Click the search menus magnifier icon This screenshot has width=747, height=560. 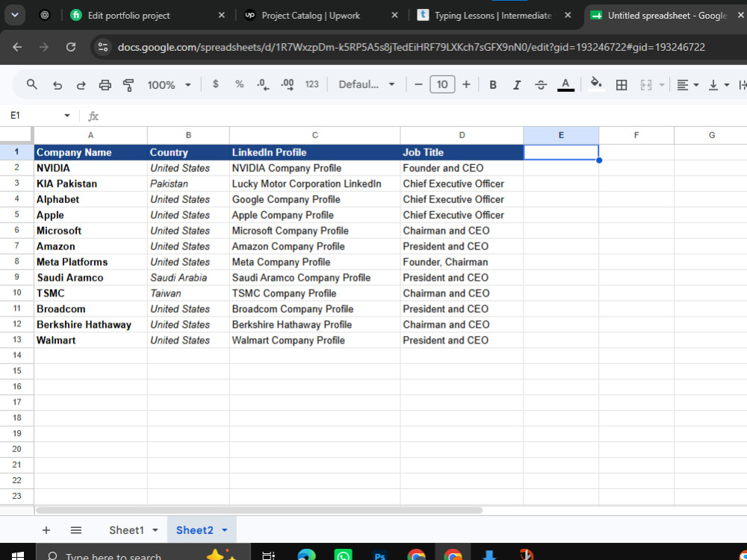pyautogui.click(x=32, y=85)
